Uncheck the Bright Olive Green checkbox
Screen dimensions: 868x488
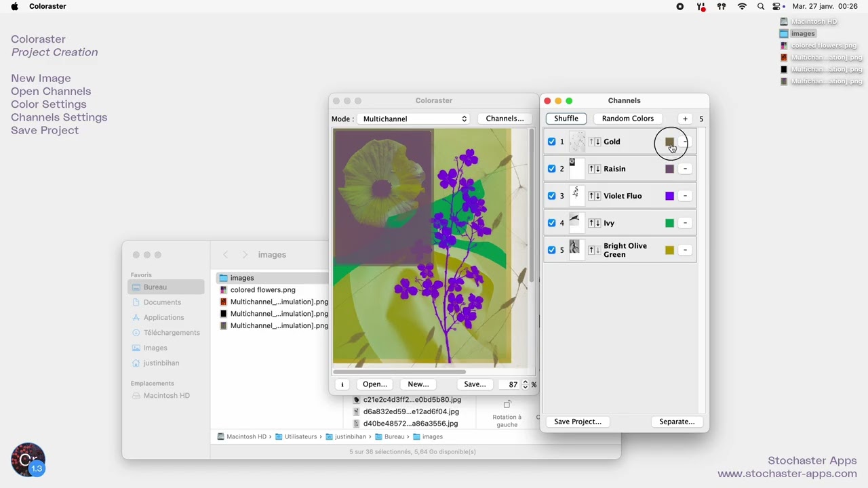tap(551, 250)
